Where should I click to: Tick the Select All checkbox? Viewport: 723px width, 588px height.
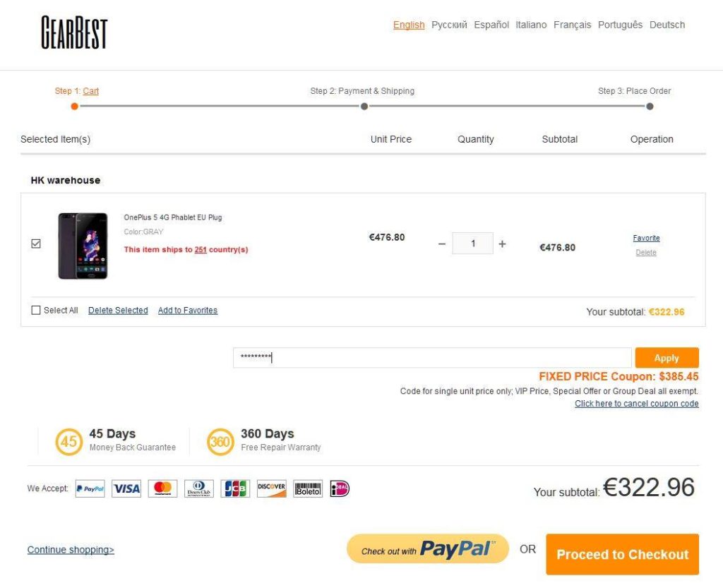click(x=36, y=310)
